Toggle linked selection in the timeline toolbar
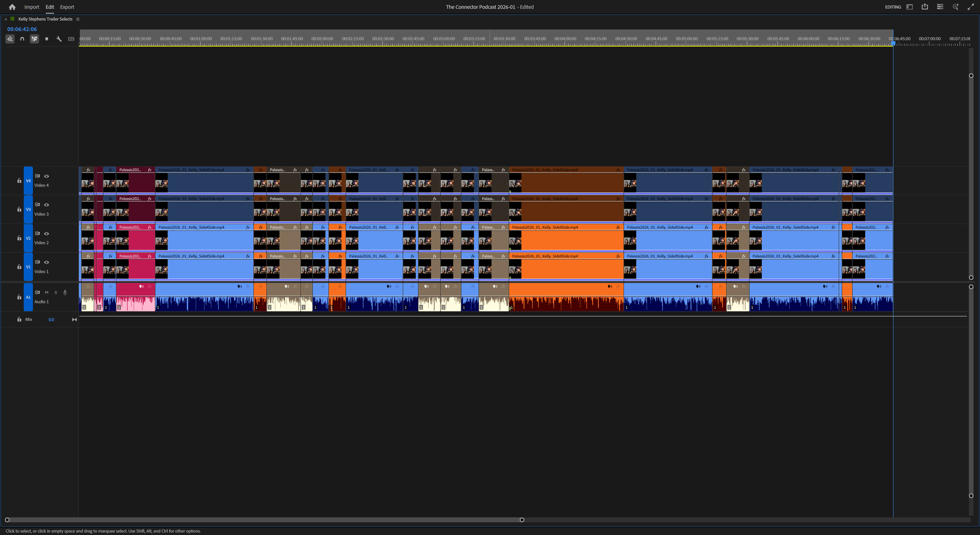The image size is (980, 535). 34,39
